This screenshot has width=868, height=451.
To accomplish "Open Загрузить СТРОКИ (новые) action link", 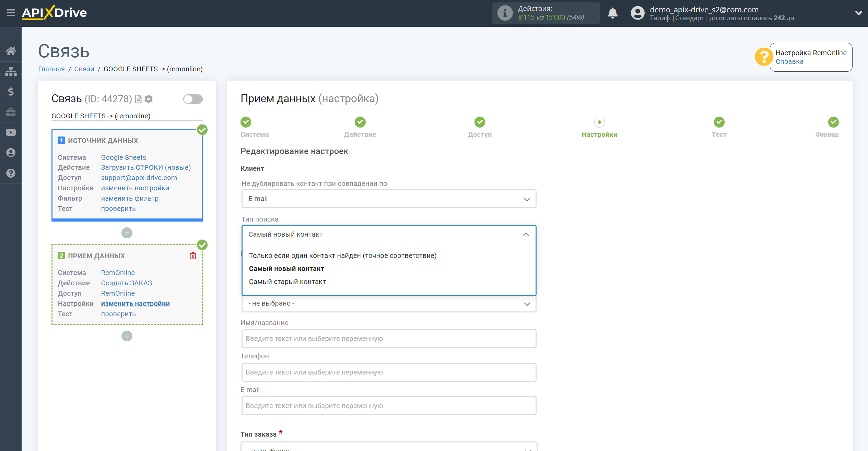I will click(146, 167).
